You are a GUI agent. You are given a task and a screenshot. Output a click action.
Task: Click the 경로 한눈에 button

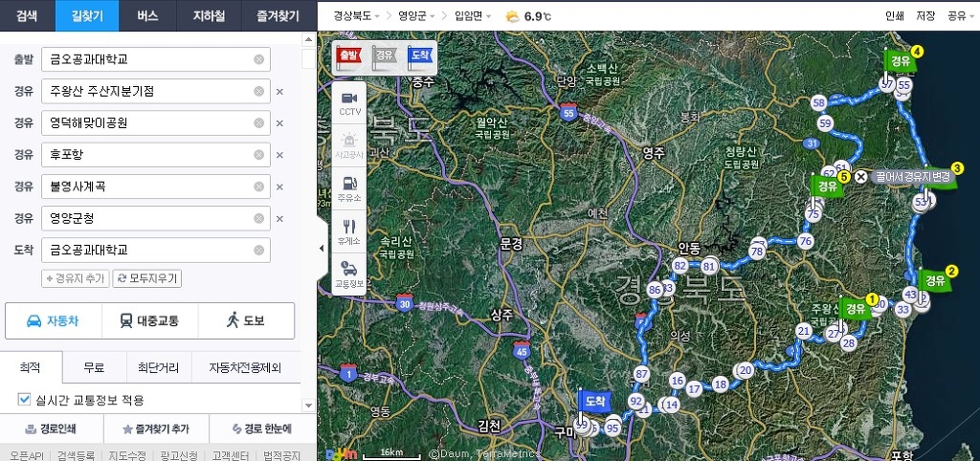(x=262, y=429)
